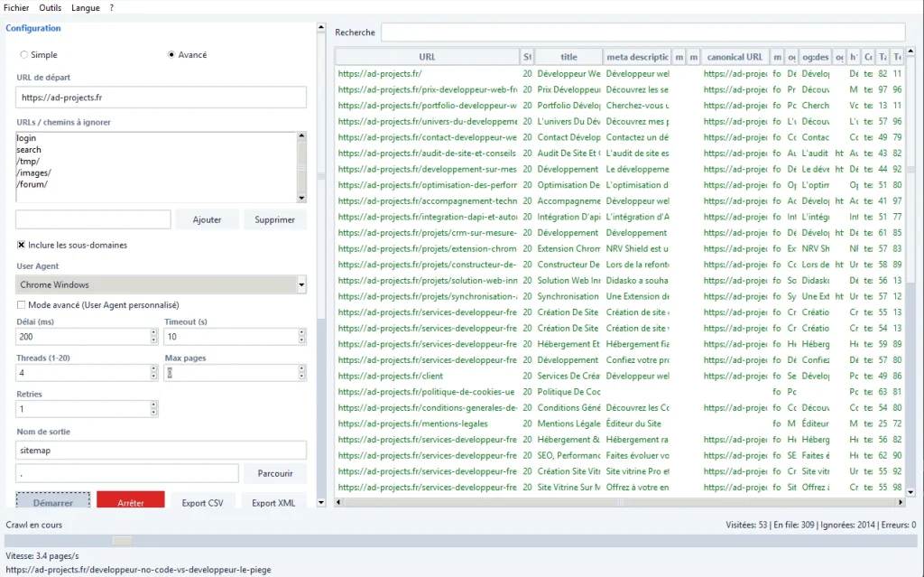Click the output folder path field
The height and width of the screenshot is (577, 924).
(127, 473)
